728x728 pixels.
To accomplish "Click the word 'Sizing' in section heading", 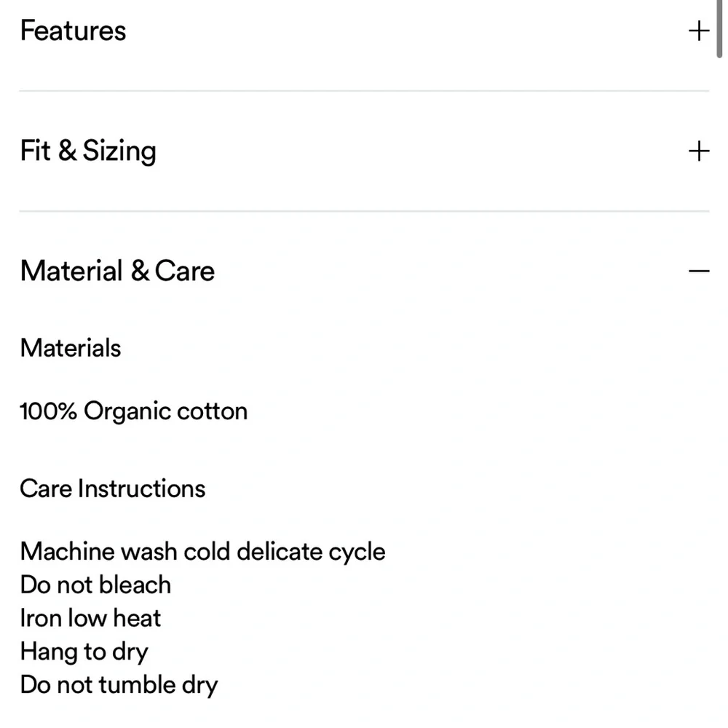I will click(119, 151).
